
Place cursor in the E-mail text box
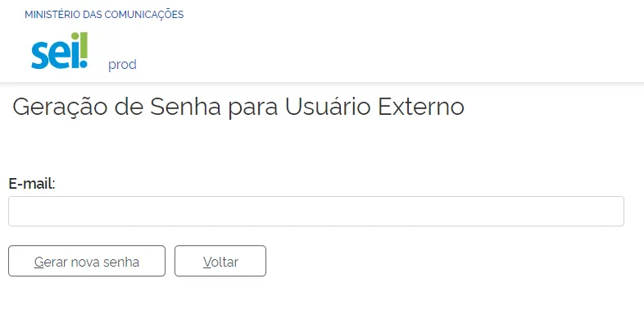click(315, 211)
